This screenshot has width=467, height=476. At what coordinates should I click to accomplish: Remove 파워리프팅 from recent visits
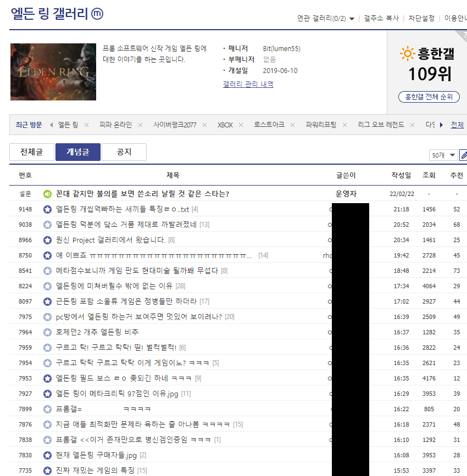point(345,125)
